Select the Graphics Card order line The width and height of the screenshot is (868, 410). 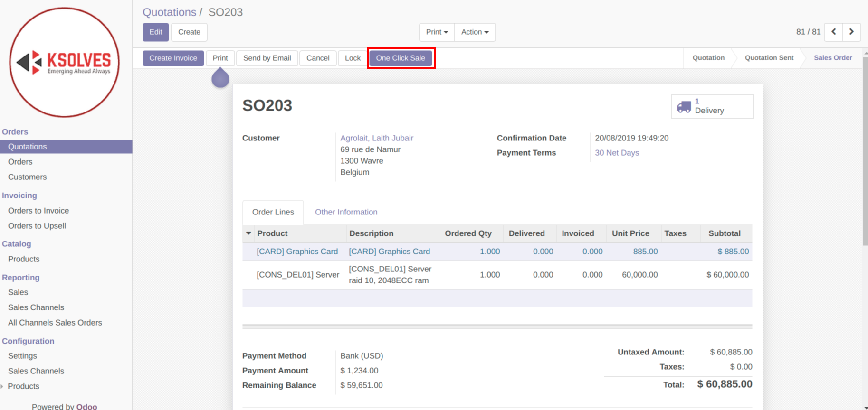click(x=297, y=252)
